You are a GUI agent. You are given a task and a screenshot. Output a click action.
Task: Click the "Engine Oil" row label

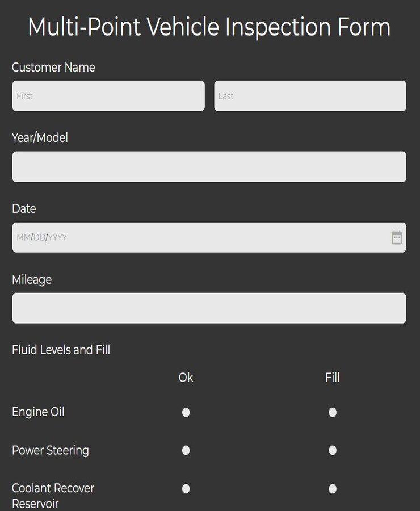(x=38, y=412)
